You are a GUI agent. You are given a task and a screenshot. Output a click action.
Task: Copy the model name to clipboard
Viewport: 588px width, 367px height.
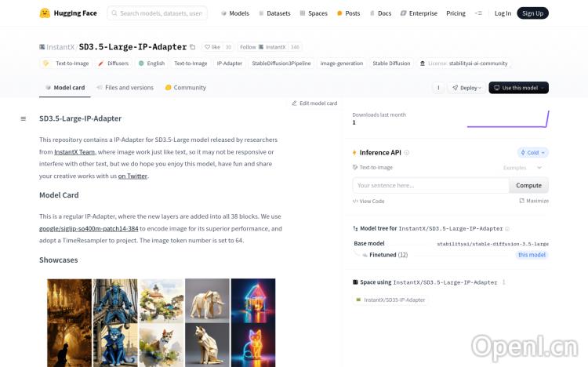(194, 47)
